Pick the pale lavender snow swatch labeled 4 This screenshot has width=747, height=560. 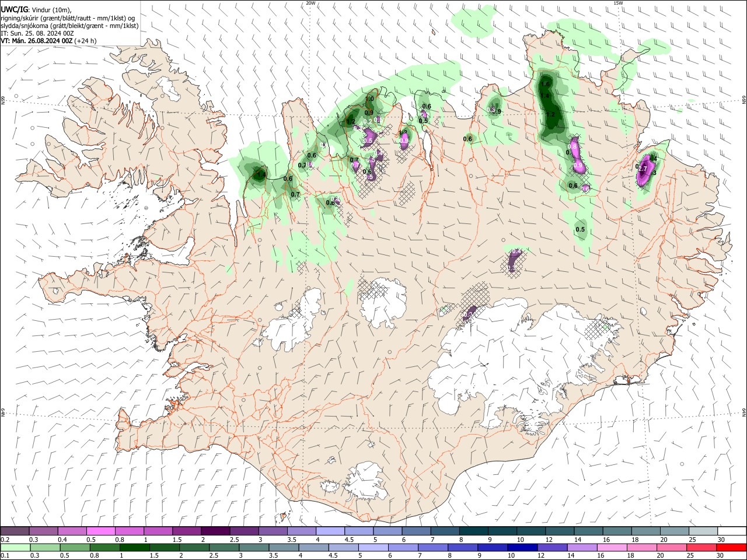click(x=330, y=531)
